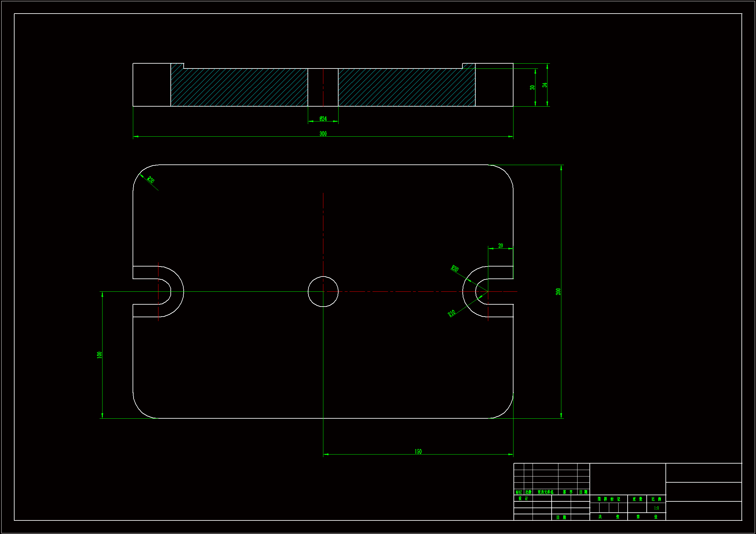Click the 34 thickness dimension text
This screenshot has width=756, height=534.
[545, 85]
